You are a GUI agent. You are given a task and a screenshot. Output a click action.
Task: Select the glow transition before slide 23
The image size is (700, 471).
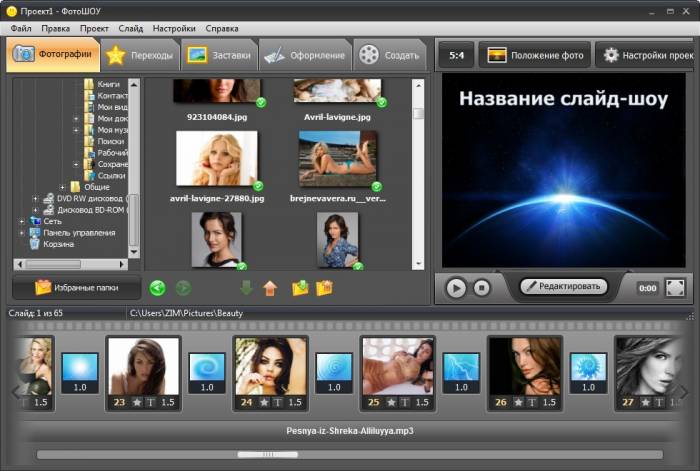click(x=80, y=372)
